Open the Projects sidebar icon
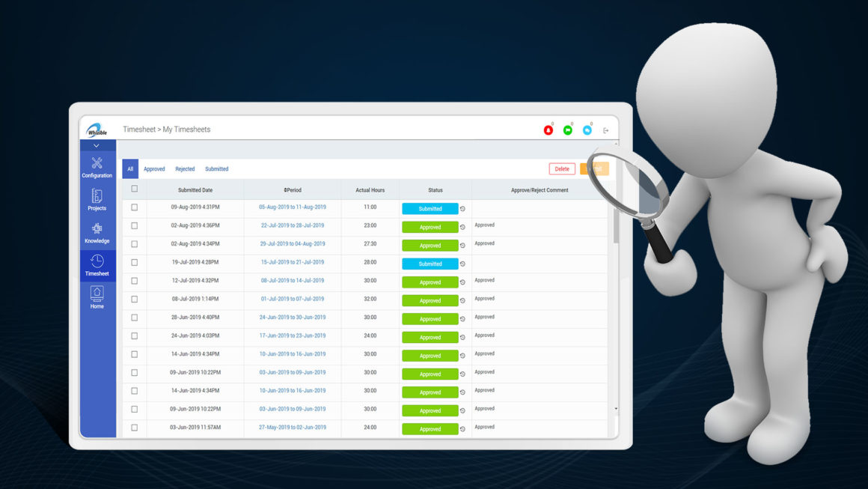 97,199
